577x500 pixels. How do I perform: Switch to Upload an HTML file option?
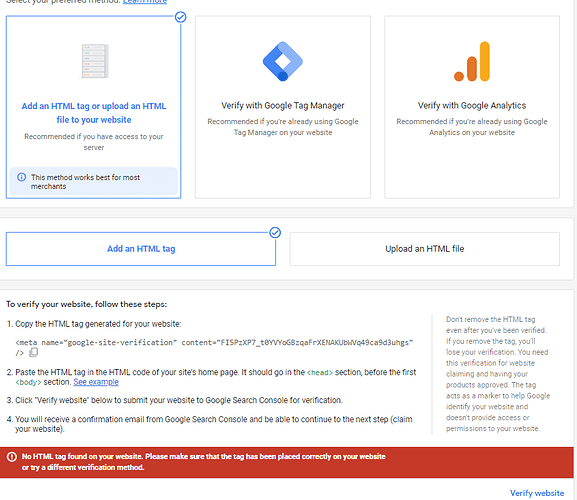click(425, 249)
